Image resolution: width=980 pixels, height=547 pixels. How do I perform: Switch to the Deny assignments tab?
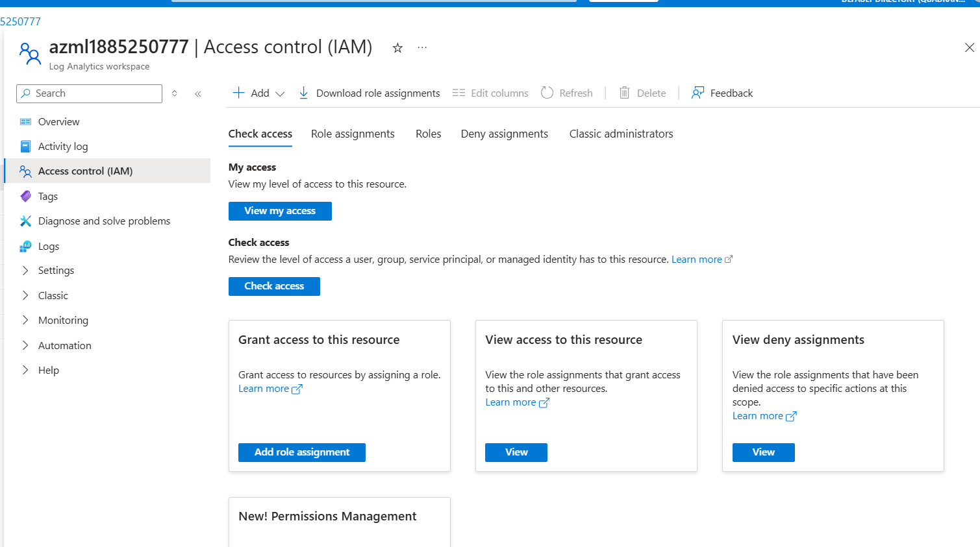pos(504,134)
